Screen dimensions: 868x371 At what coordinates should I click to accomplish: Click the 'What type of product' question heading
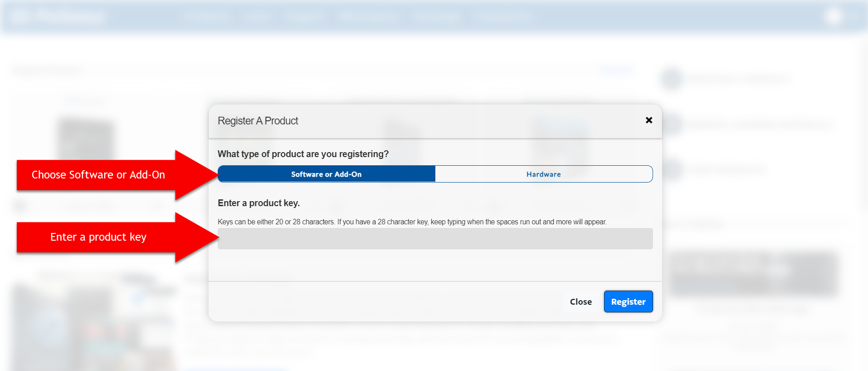pyautogui.click(x=303, y=154)
